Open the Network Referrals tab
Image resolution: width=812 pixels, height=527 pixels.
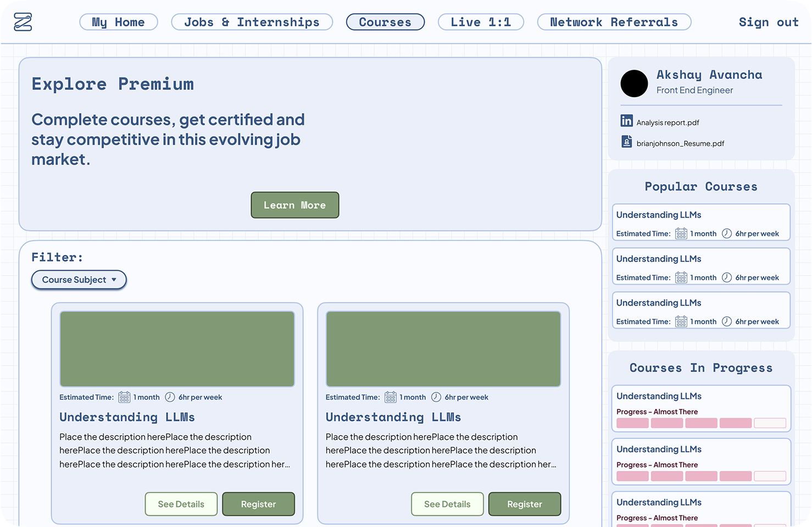coord(614,22)
